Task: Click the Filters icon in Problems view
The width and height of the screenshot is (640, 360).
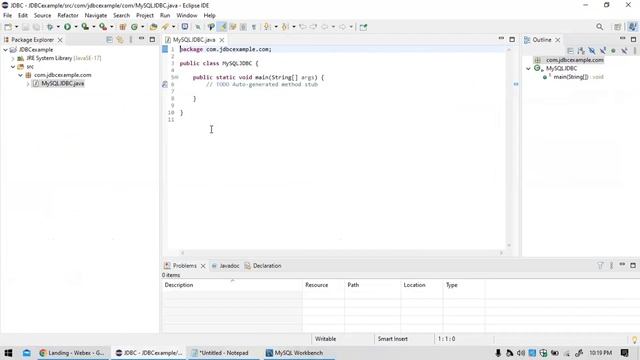Action: click(600, 265)
